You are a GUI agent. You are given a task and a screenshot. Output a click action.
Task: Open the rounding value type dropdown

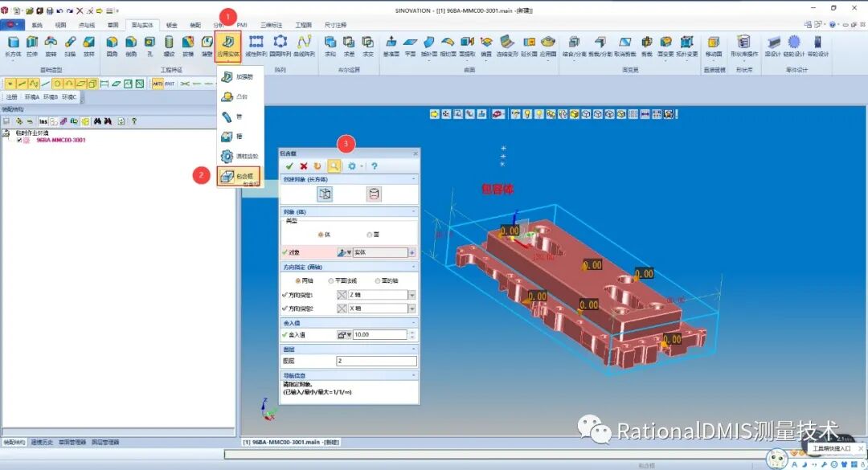coord(344,335)
